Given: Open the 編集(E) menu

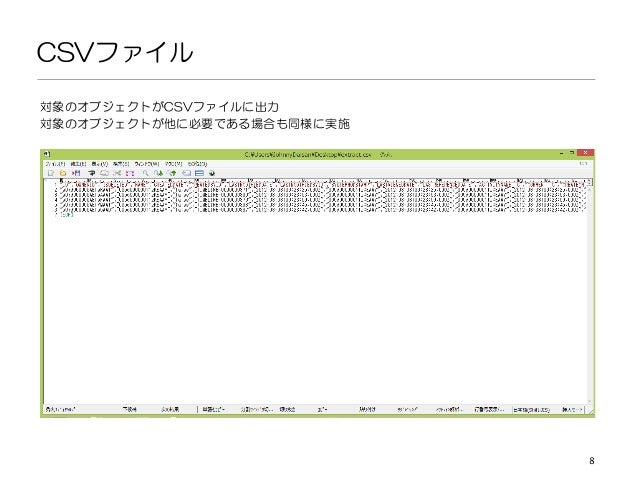Looking at the screenshot, I should pos(78,164).
